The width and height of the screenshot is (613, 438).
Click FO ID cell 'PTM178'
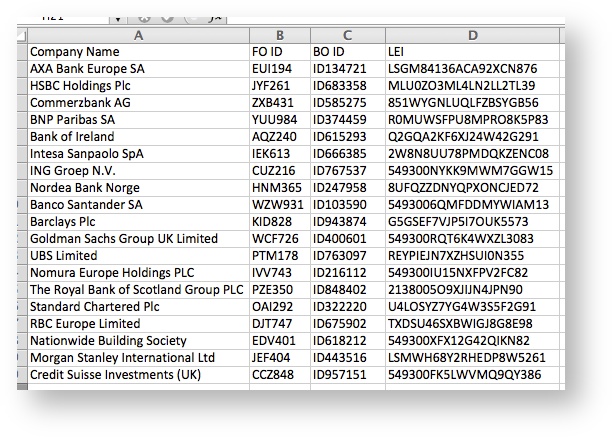click(x=280, y=256)
